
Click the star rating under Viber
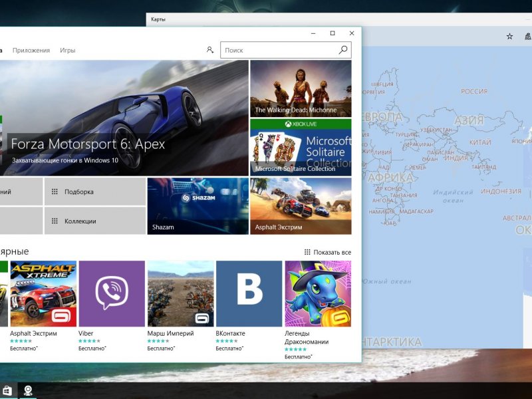tap(89, 341)
